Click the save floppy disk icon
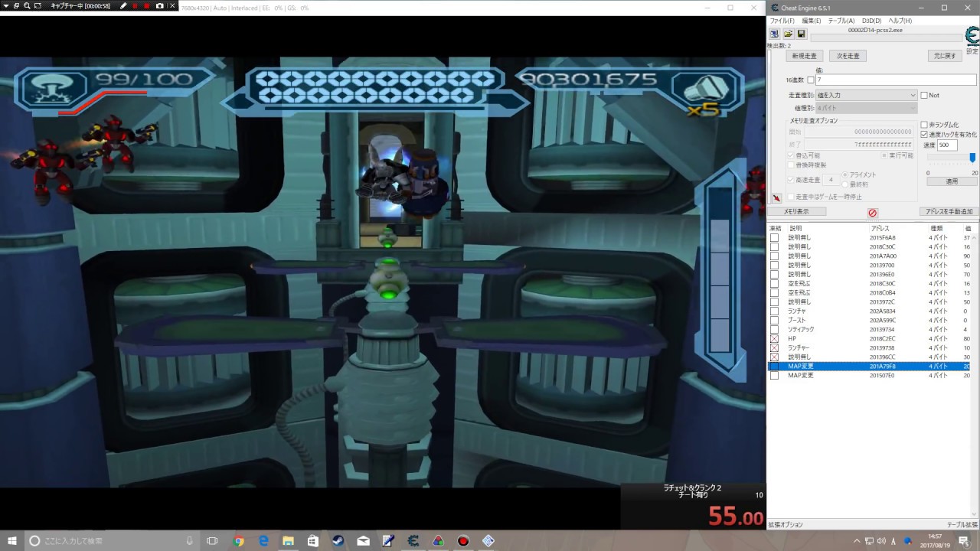The height and width of the screenshot is (551, 980). 801,34
